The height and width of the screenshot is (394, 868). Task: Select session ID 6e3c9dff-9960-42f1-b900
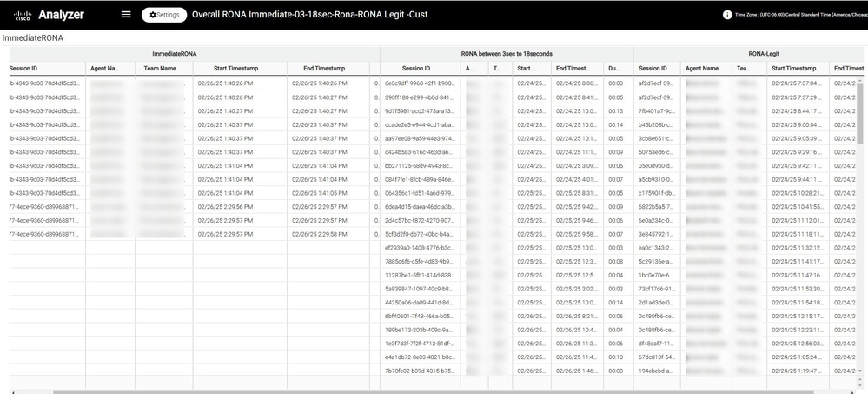[419, 83]
